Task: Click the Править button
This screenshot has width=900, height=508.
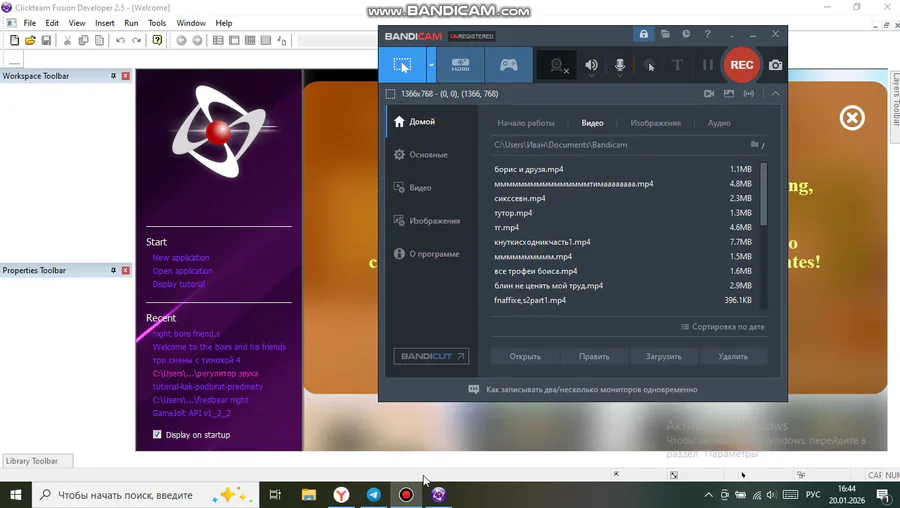Action: (x=594, y=356)
